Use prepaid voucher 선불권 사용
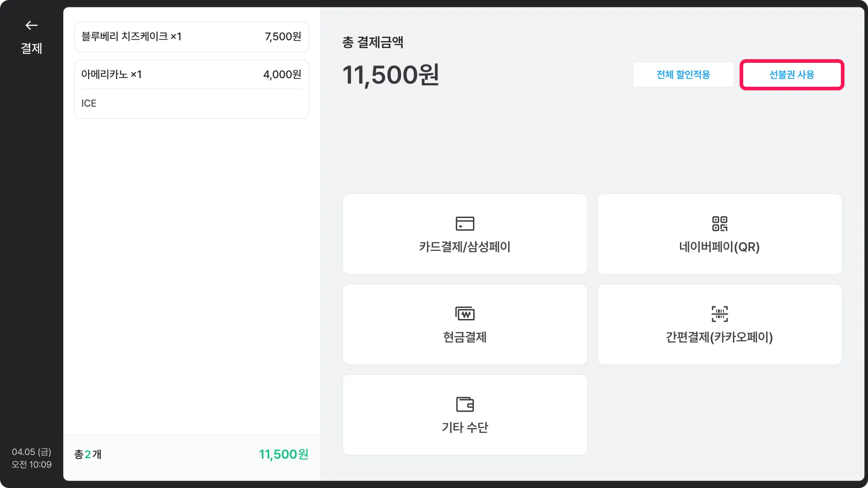868x488 pixels. pos(792,75)
